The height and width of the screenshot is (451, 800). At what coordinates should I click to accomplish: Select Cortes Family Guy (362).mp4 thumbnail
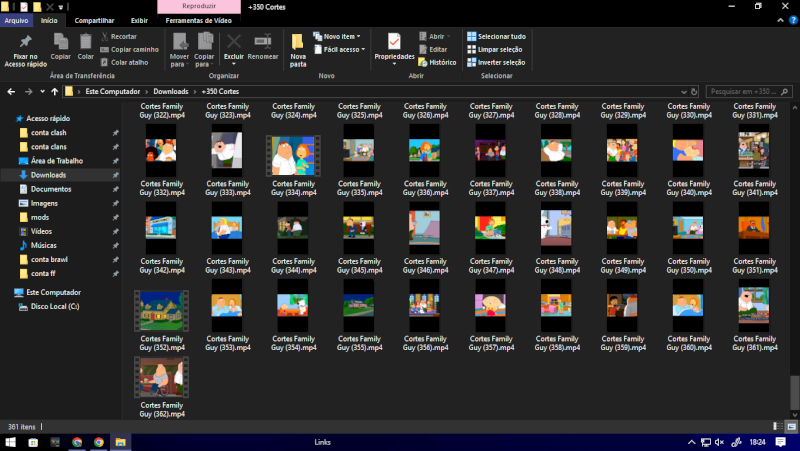point(161,378)
